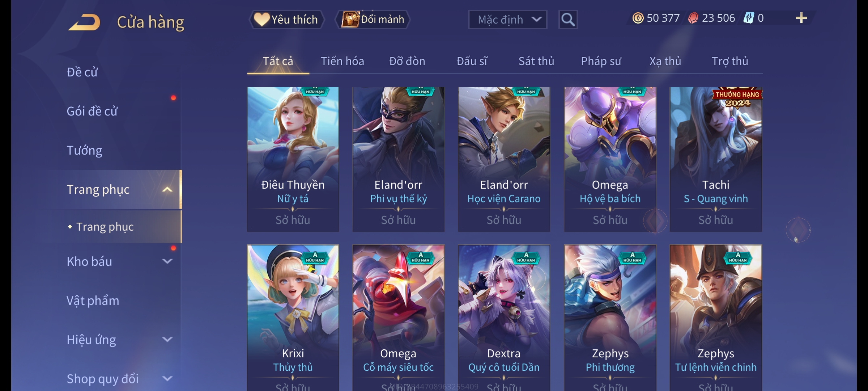Expand the Shop quy đổi section
Viewport: 868px width, 391px height.
[x=167, y=378]
